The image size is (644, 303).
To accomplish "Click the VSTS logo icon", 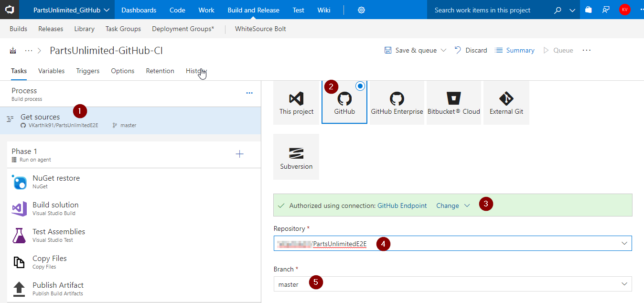I will pos(10,10).
